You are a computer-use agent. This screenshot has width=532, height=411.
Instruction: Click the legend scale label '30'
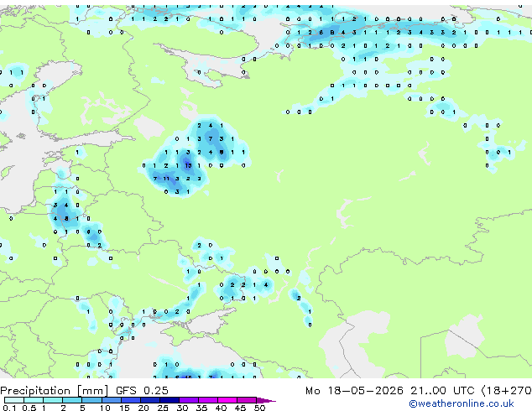tap(182, 408)
